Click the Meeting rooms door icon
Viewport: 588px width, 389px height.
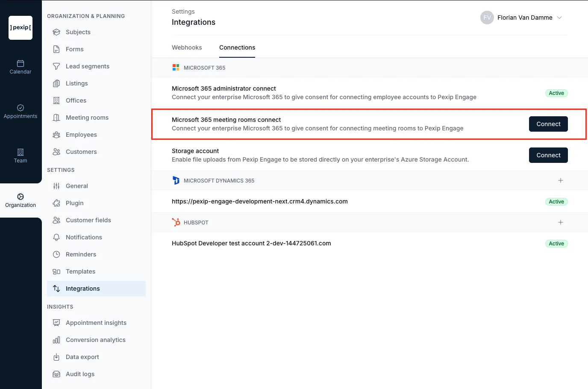(x=56, y=118)
